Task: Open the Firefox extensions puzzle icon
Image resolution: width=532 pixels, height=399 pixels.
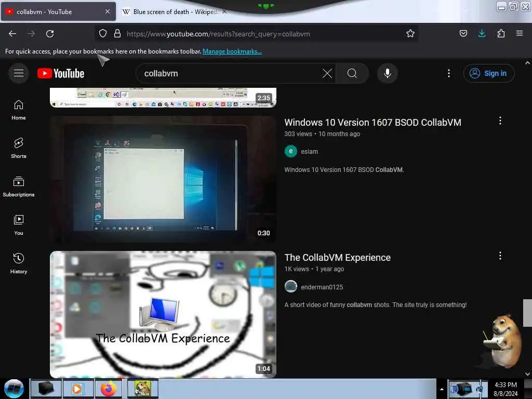Action: [501, 33]
